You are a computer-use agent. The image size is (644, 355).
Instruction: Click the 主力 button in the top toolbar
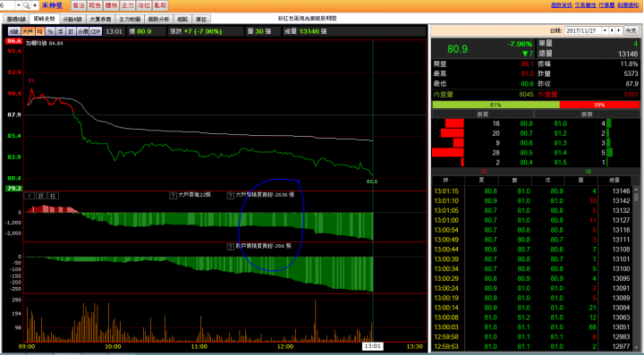point(127,5)
